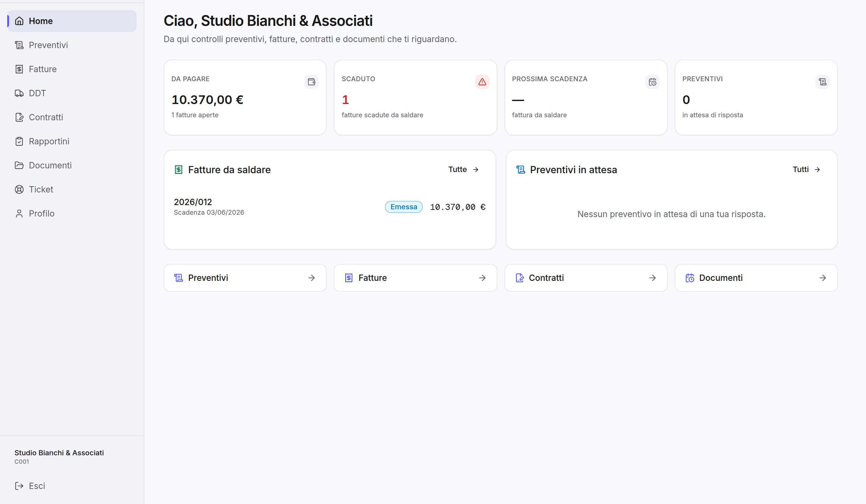The height and width of the screenshot is (504, 866).
Task: Click the Documenti folder icon in sidebar
Action: 19,165
